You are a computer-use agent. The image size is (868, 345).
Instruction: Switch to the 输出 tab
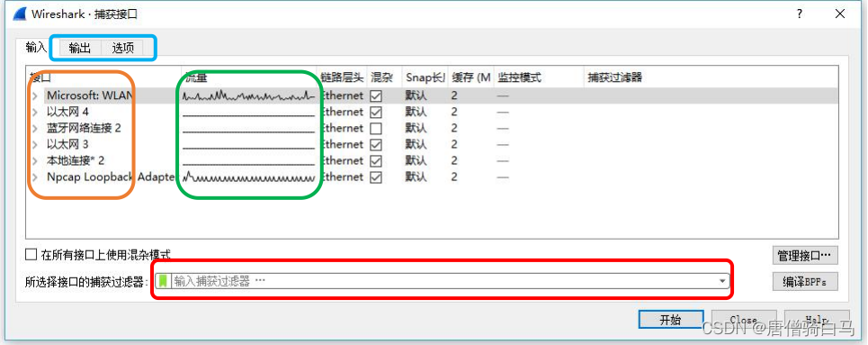tap(80, 49)
